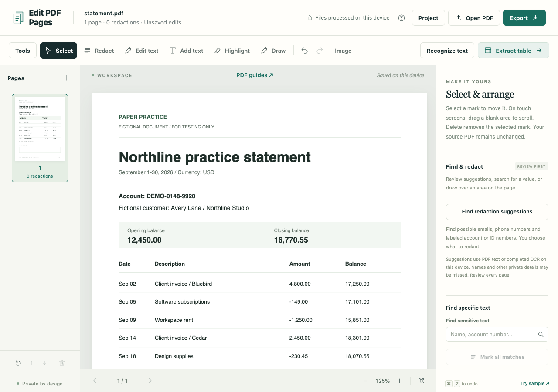558x392 pixels.
Task: Click the help question mark icon
Action: coord(401,18)
